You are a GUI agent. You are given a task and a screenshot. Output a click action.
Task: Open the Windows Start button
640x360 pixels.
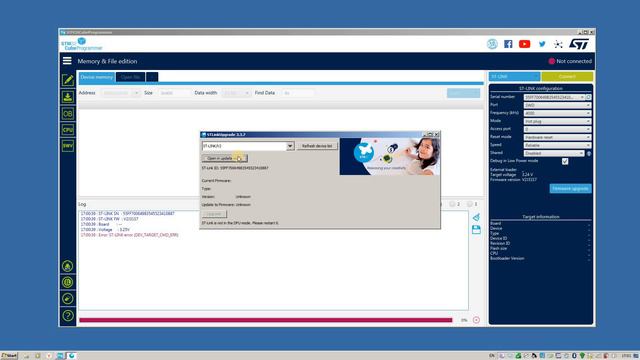(9, 356)
